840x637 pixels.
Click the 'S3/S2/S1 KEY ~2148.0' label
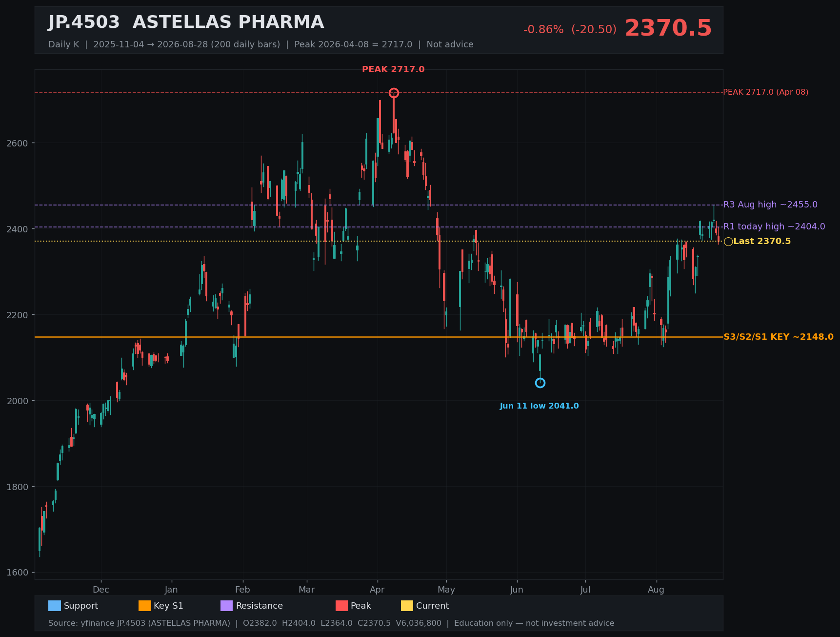tap(779, 337)
